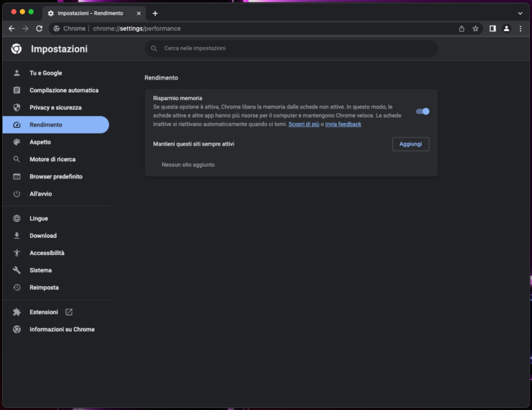This screenshot has width=532, height=410.
Task: Click the Sistema wrench icon
Action: coord(17,270)
